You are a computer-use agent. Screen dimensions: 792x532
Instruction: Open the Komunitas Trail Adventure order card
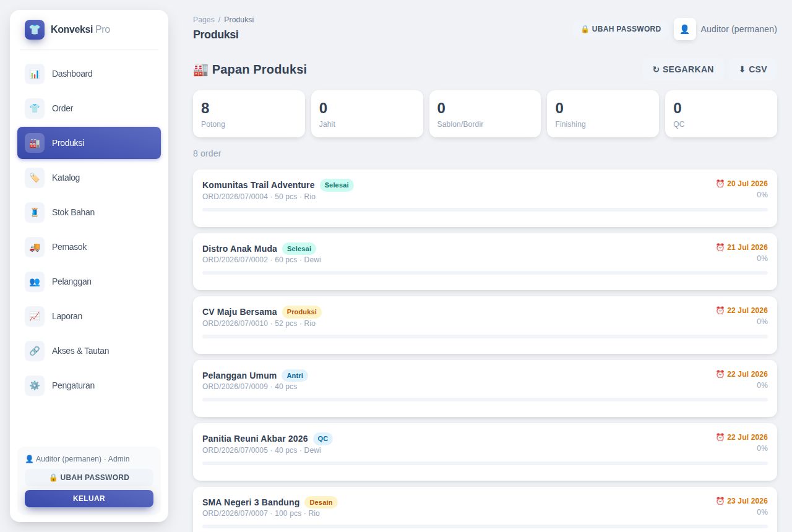[x=485, y=198]
